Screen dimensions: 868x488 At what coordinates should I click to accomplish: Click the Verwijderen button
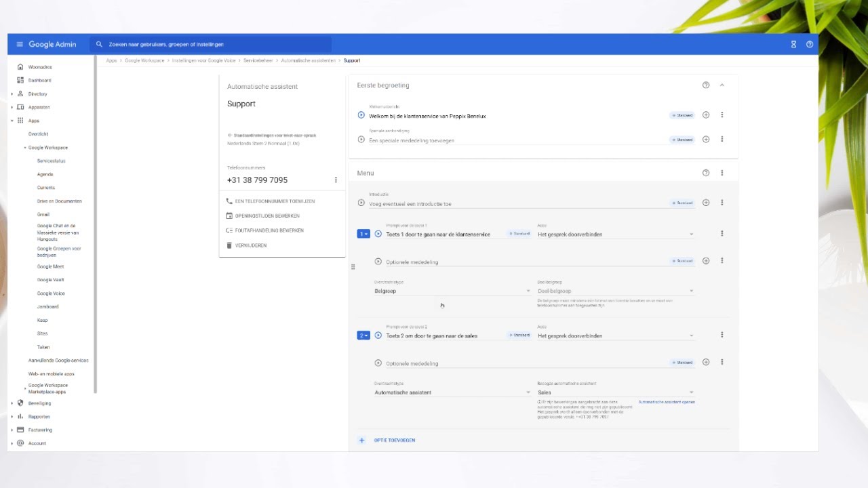[x=246, y=245]
